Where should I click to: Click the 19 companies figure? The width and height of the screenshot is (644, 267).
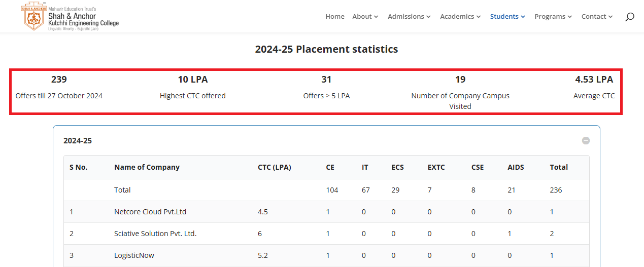[460, 80]
